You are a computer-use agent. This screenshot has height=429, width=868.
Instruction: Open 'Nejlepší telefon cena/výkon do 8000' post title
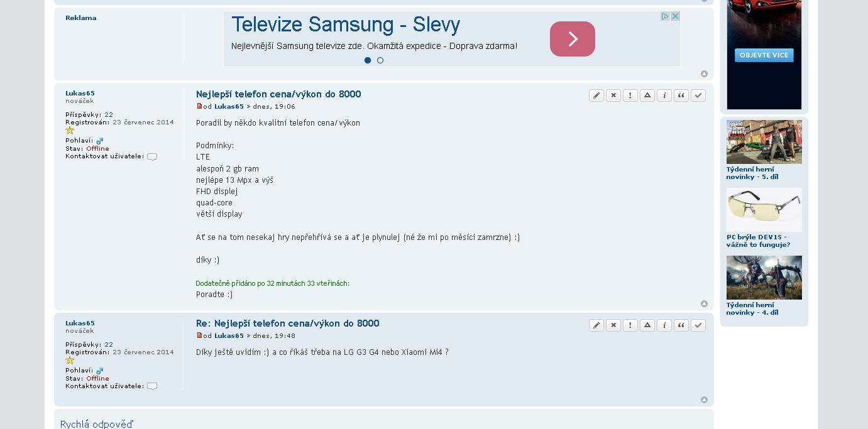click(278, 94)
